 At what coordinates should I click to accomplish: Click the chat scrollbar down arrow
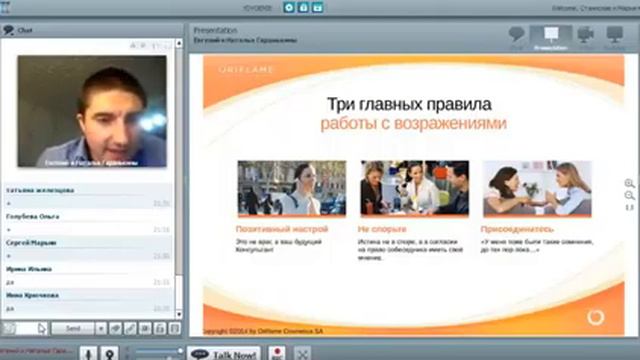pos(179,314)
